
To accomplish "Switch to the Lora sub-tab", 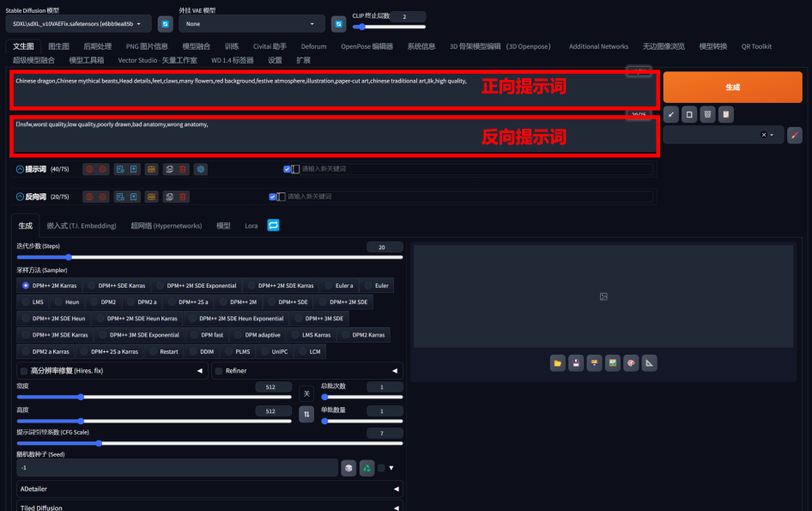I will pos(251,225).
